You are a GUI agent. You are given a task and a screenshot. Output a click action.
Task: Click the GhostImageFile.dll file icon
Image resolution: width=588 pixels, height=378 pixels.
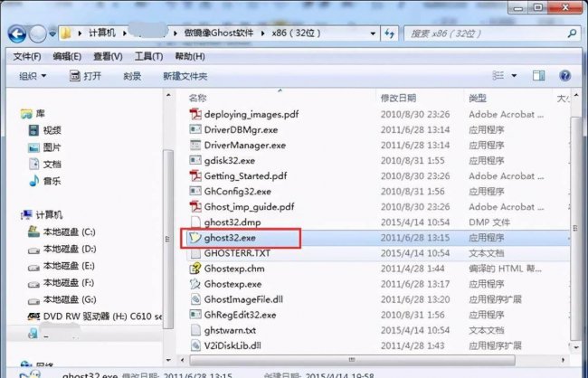[195, 299]
